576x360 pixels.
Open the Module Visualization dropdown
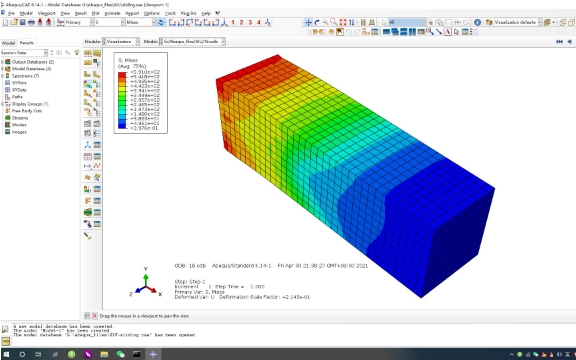(121, 42)
